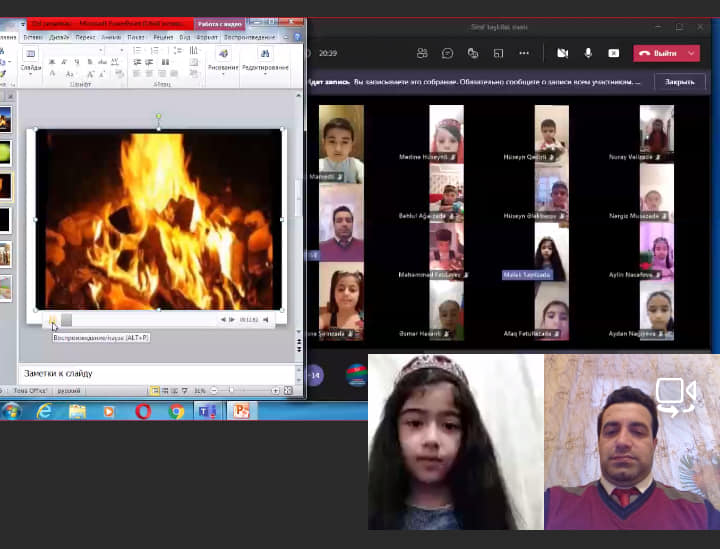
Task: Toggle text shadow in Шрифт group
Action: pyautogui.click(x=90, y=62)
